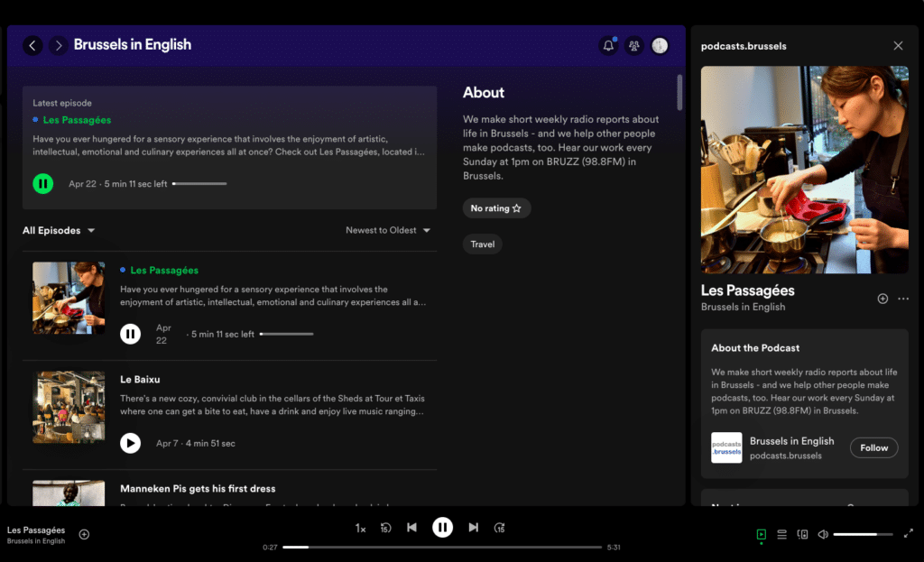
Task: Select the Travel category tag
Action: point(482,244)
